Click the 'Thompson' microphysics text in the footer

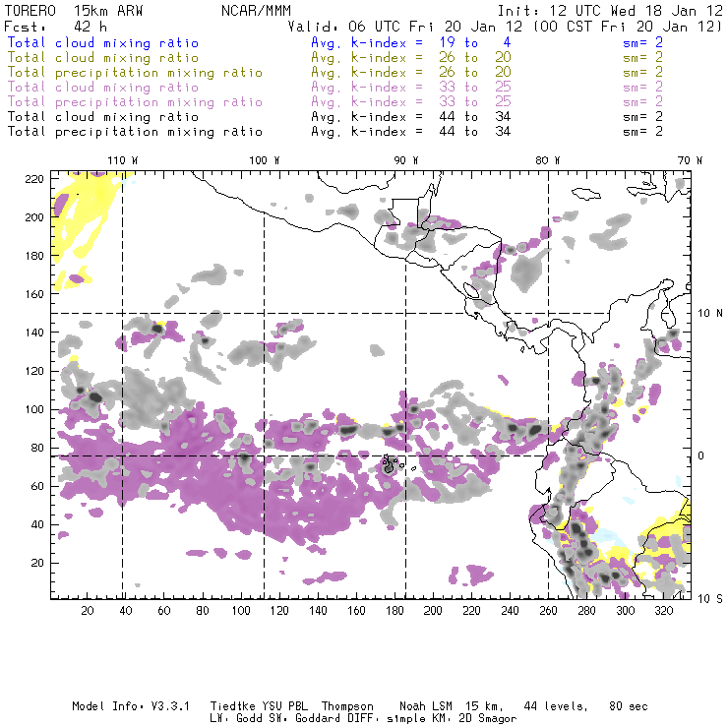(x=347, y=707)
